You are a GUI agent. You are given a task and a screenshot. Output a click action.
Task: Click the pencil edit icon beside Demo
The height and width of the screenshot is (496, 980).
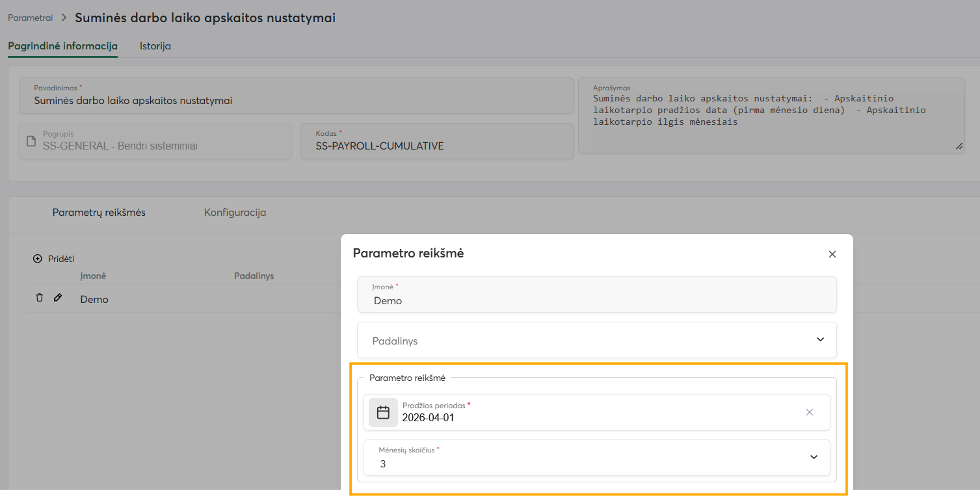coord(58,298)
